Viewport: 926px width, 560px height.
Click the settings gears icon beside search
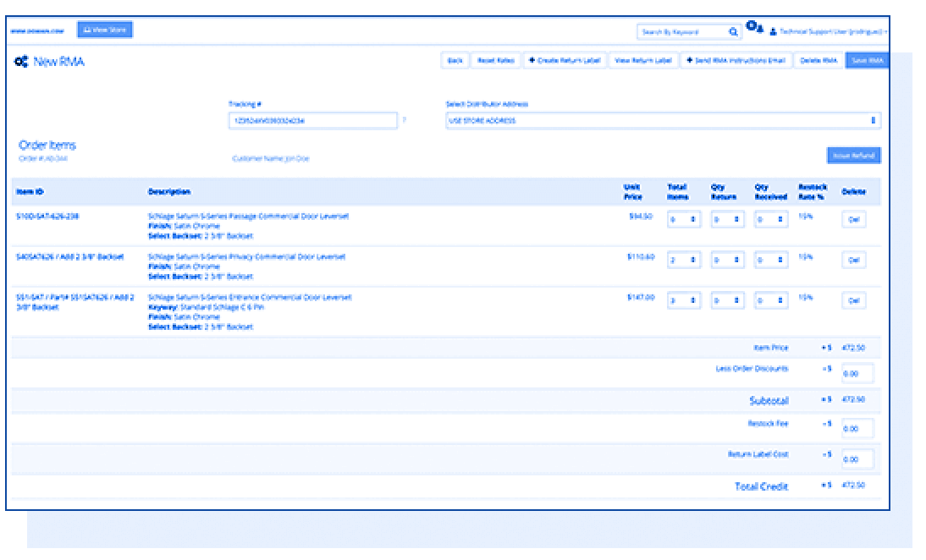click(754, 29)
